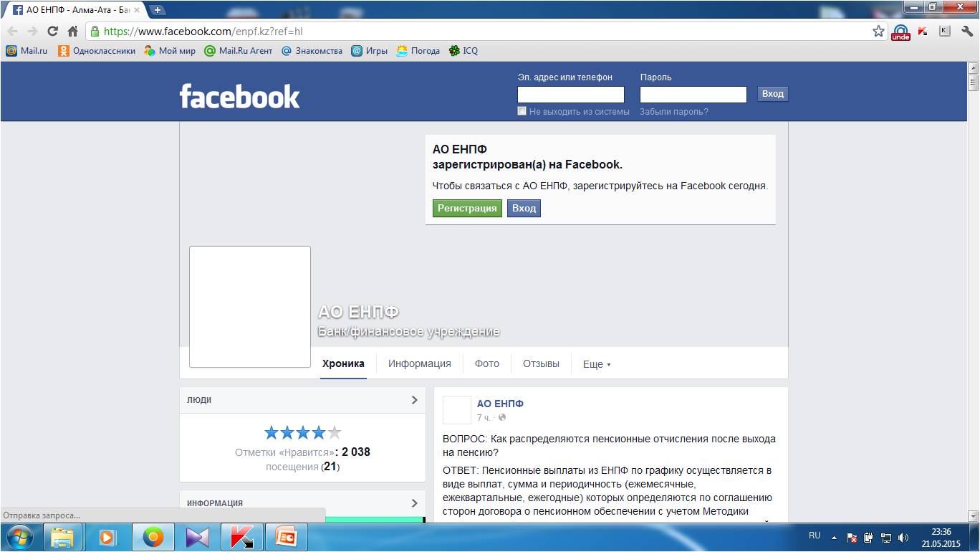Open the Отзывы tab
This screenshot has width=980, height=552.
point(541,363)
